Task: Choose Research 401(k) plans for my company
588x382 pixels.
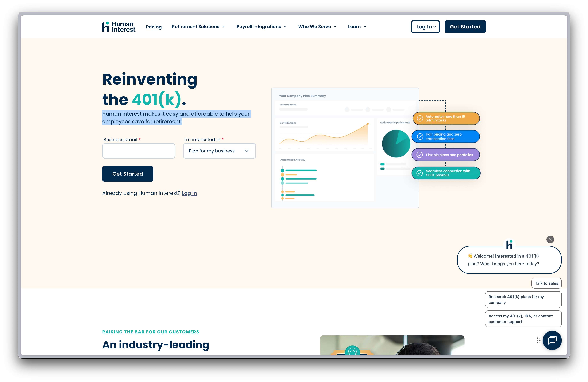Action: pos(523,300)
